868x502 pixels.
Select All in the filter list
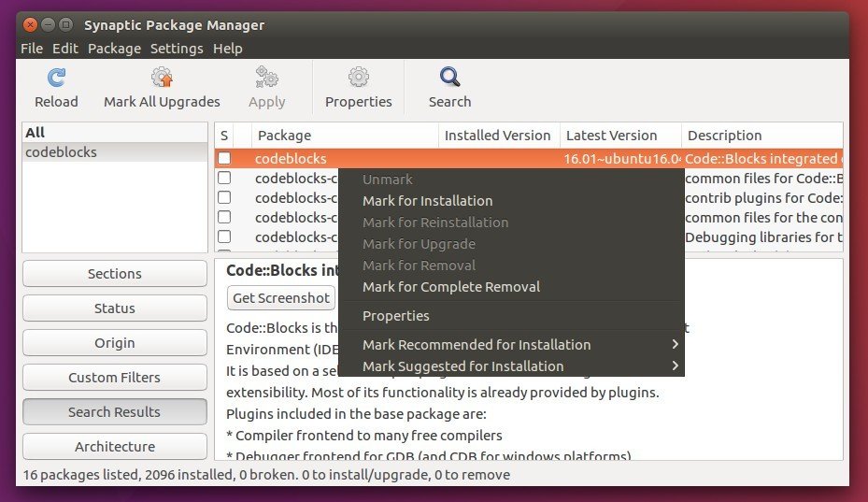click(115, 133)
